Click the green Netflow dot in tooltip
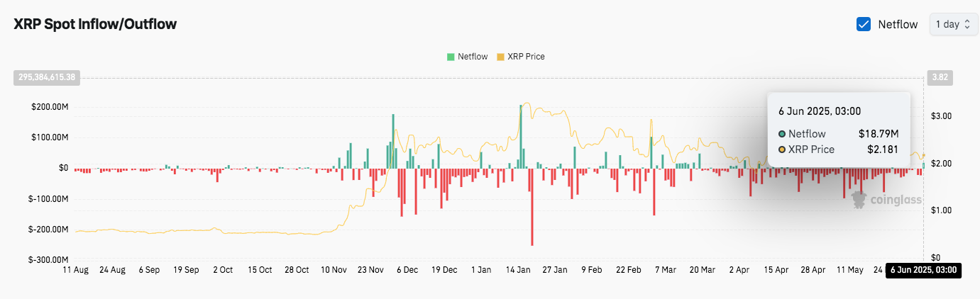980x299 pixels. click(x=781, y=134)
